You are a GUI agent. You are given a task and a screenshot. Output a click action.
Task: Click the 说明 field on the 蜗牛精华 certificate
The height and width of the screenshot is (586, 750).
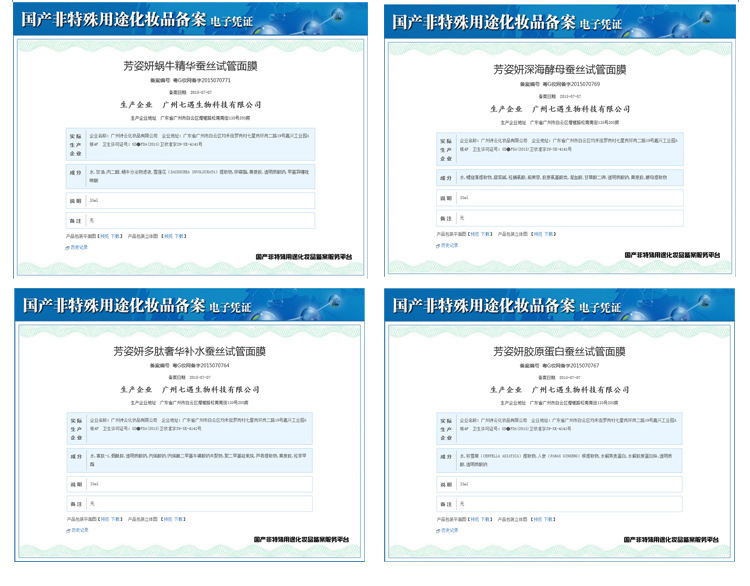point(200,200)
